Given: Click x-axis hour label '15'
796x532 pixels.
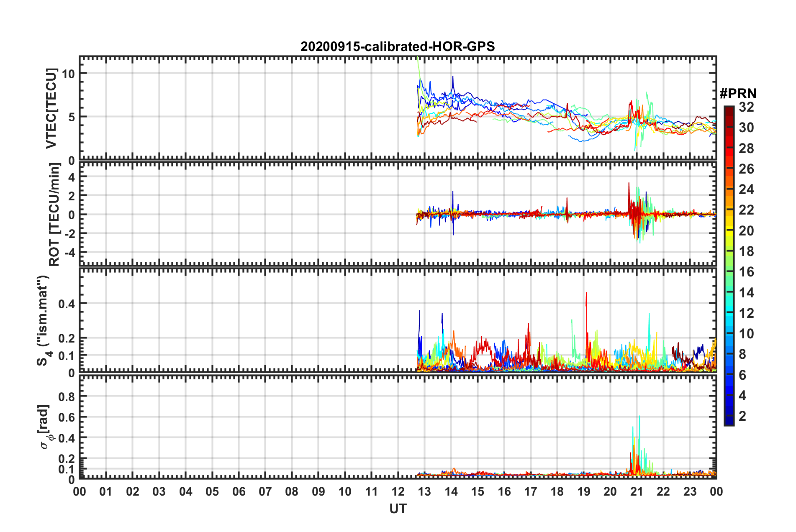Looking at the screenshot, I should point(478,491).
